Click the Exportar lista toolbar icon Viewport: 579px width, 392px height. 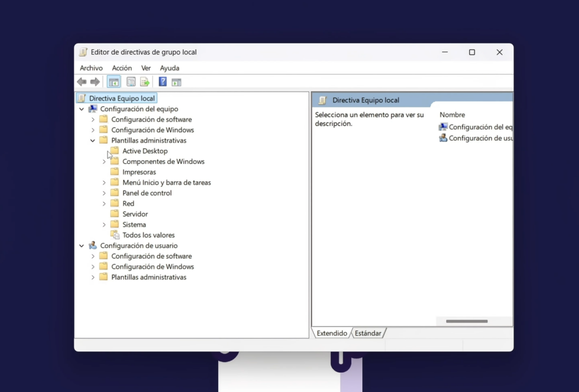[x=145, y=81]
